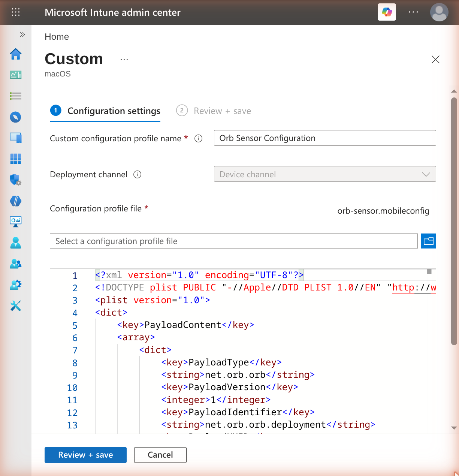Click the blue folder browse file button

tap(429, 241)
